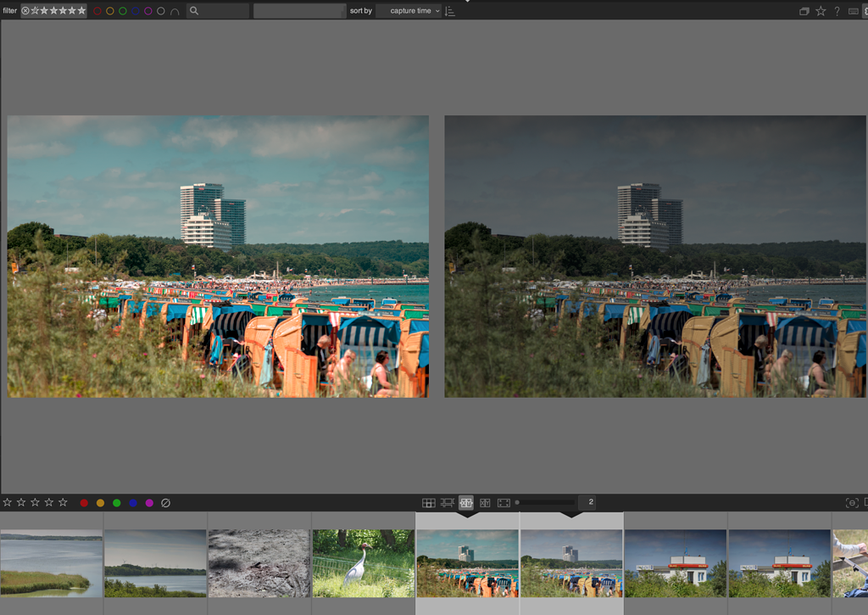Click the star favorites icon in the top bar
The width and height of the screenshot is (868, 615).
click(821, 11)
